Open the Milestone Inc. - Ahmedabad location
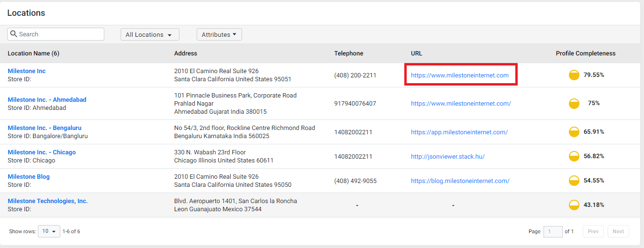644x248 pixels. (x=47, y=100)
